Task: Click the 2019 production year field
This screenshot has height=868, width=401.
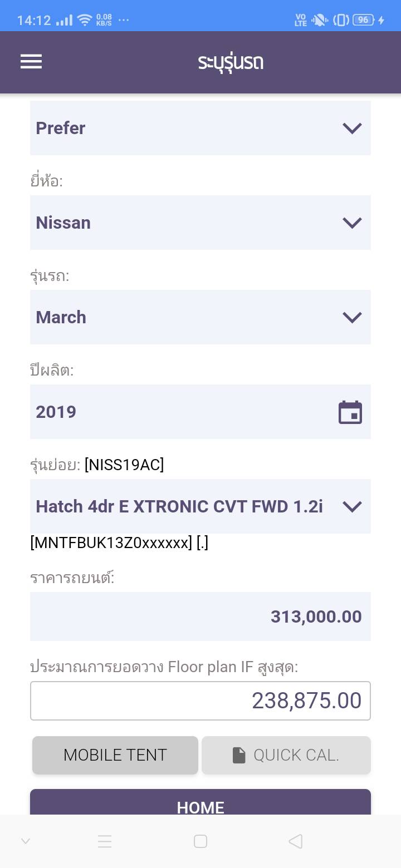Action: [x=178, y=412]
